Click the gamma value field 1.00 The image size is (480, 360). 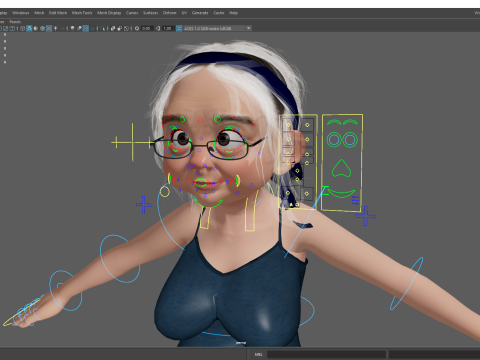click(168, 28)
